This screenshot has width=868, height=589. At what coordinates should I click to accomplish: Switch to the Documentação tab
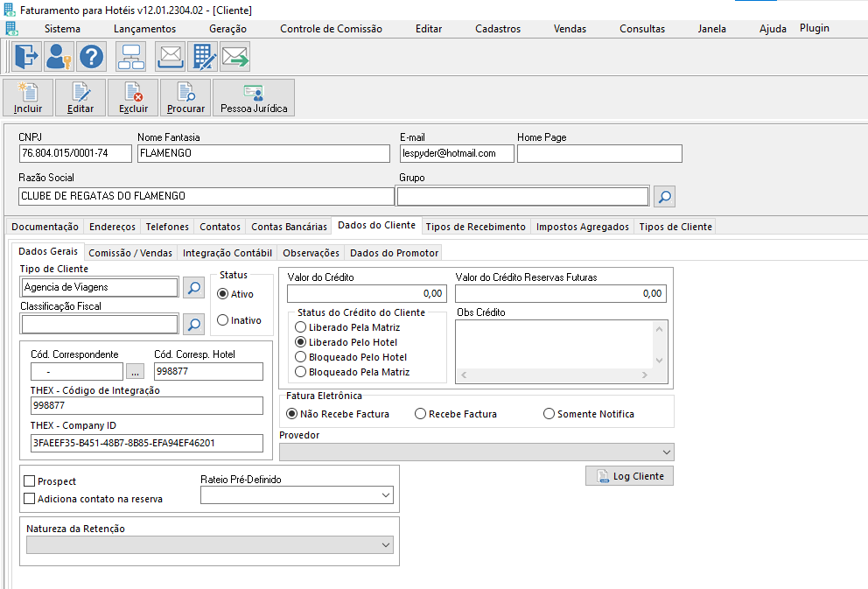pyautogui.click(x=45, y=227)
